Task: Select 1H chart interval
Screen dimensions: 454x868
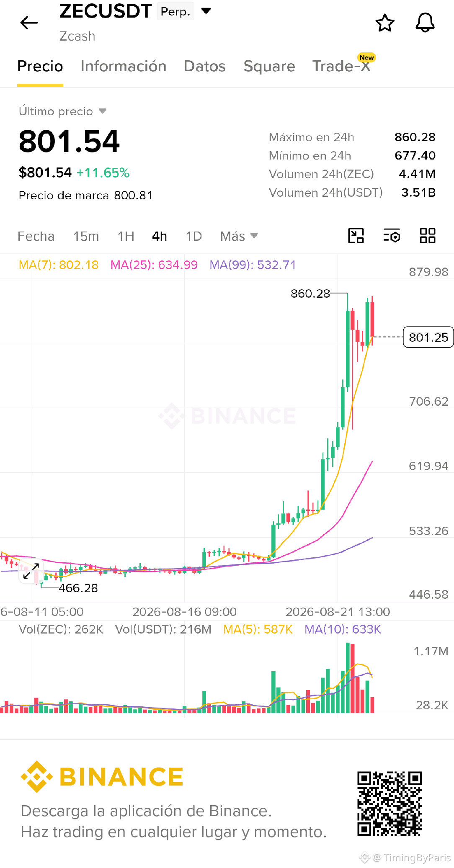Action: tap(126, 236)
